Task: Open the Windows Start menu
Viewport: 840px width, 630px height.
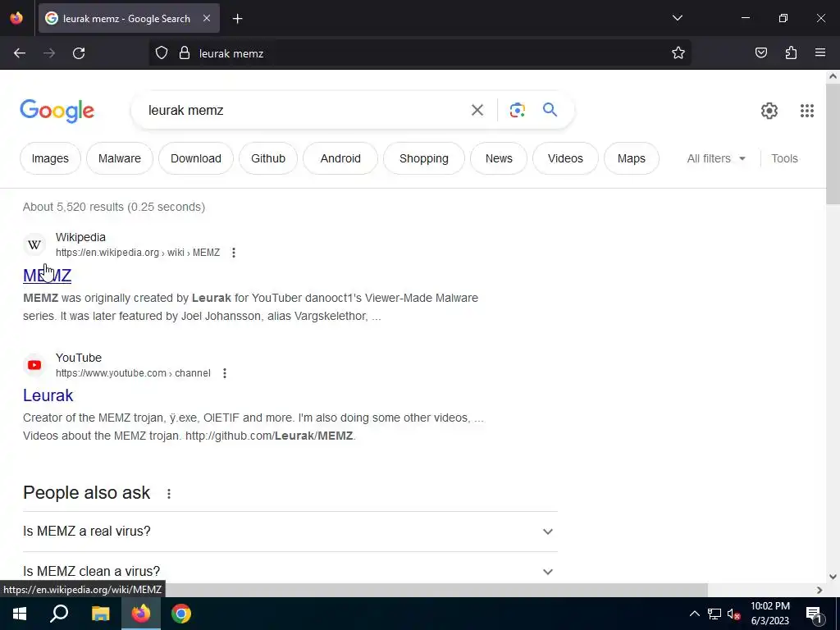Action: (x=20, y=614)
